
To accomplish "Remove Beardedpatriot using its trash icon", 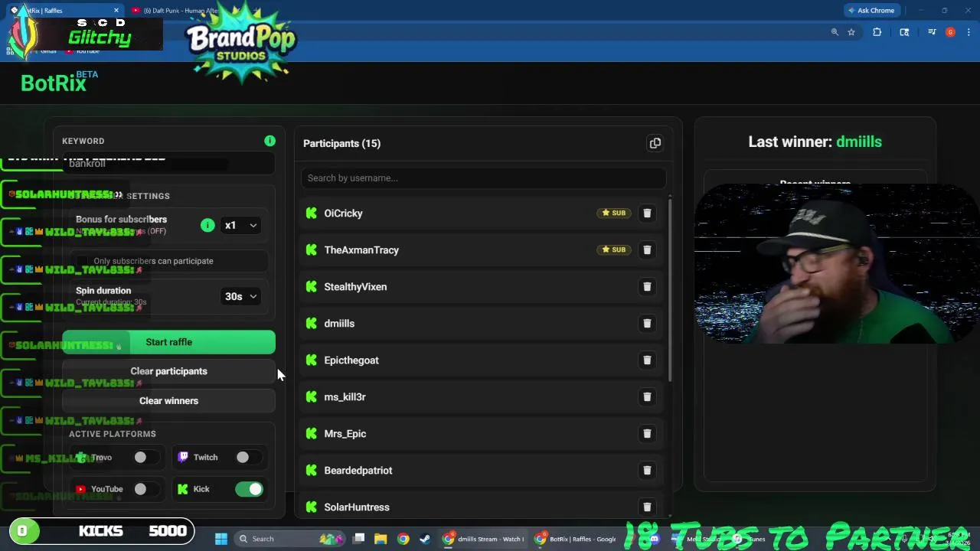I will (x=647, y=471).
